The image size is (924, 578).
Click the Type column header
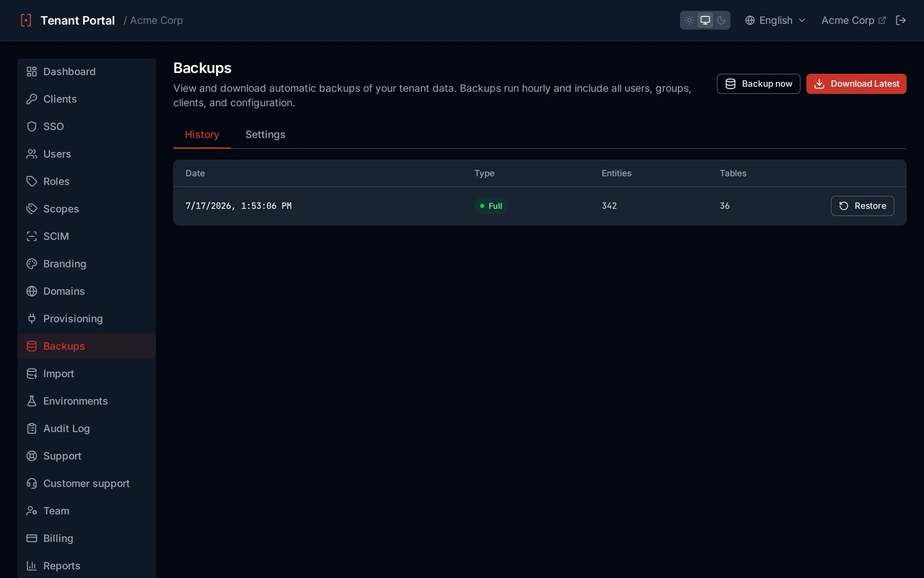(x=484, y=173)
